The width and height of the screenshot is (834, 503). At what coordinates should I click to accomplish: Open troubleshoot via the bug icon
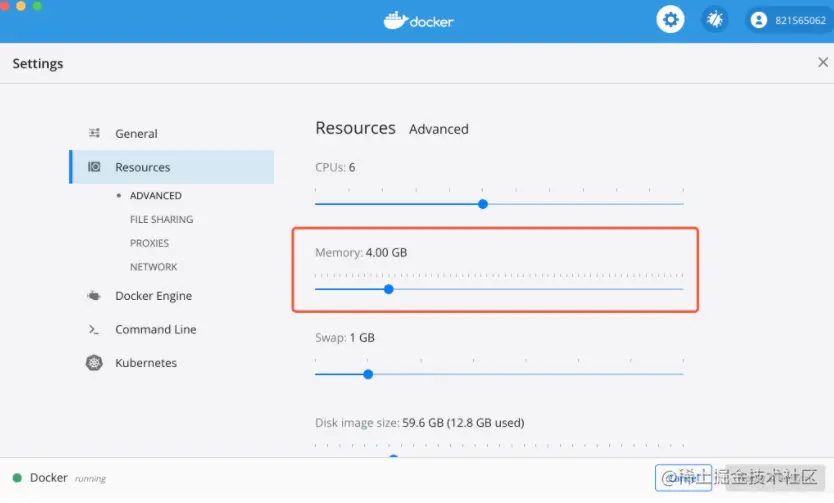714,20
